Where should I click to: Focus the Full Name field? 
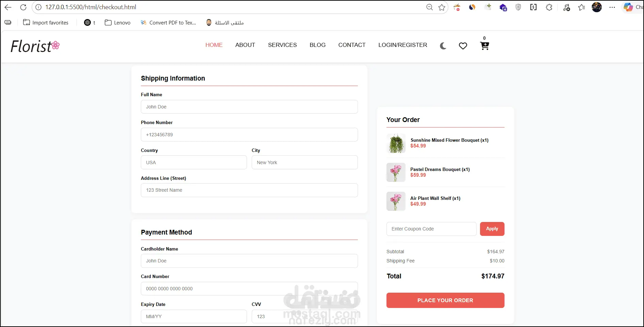(249, 107)
